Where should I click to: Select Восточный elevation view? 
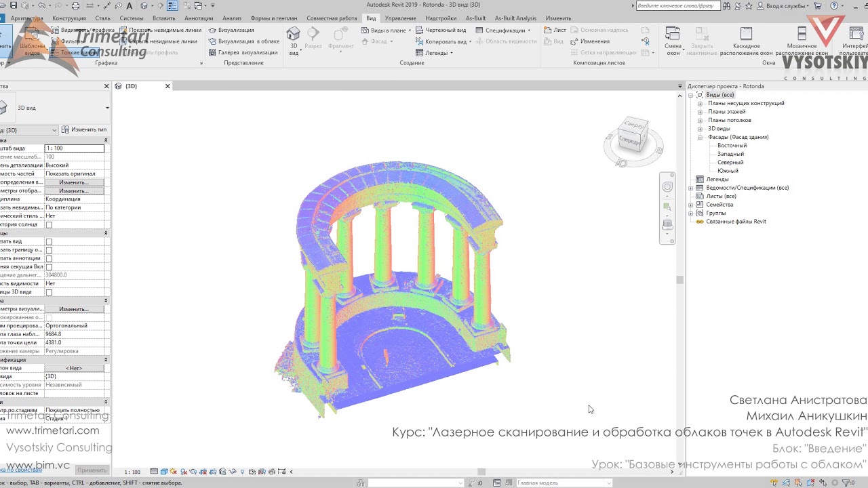tap(732, 146)
